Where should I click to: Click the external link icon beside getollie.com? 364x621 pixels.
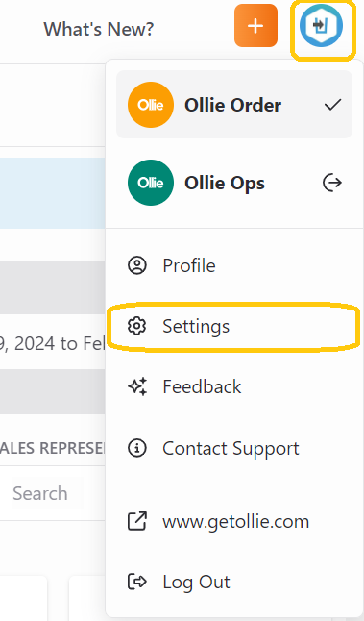coord(137,521)
